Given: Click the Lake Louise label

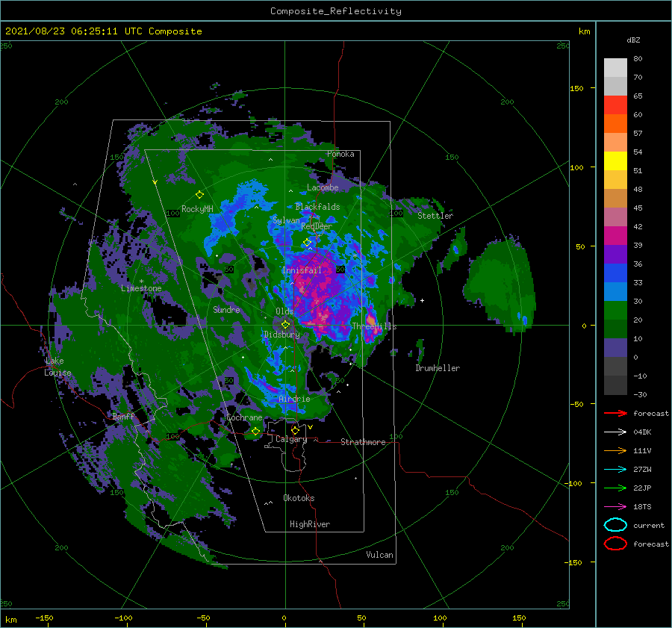Looking at the screenshot, I should [57, 367].
